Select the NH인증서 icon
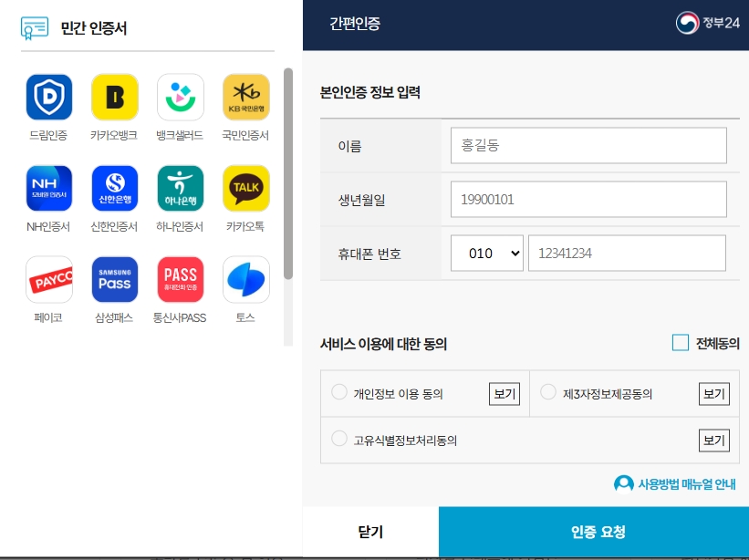This screenshot has width=749, height=560. (49, 188)
